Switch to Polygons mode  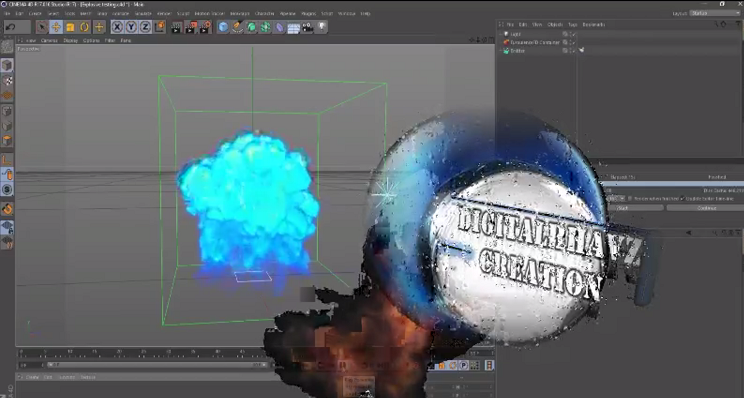tap(7, 140)
